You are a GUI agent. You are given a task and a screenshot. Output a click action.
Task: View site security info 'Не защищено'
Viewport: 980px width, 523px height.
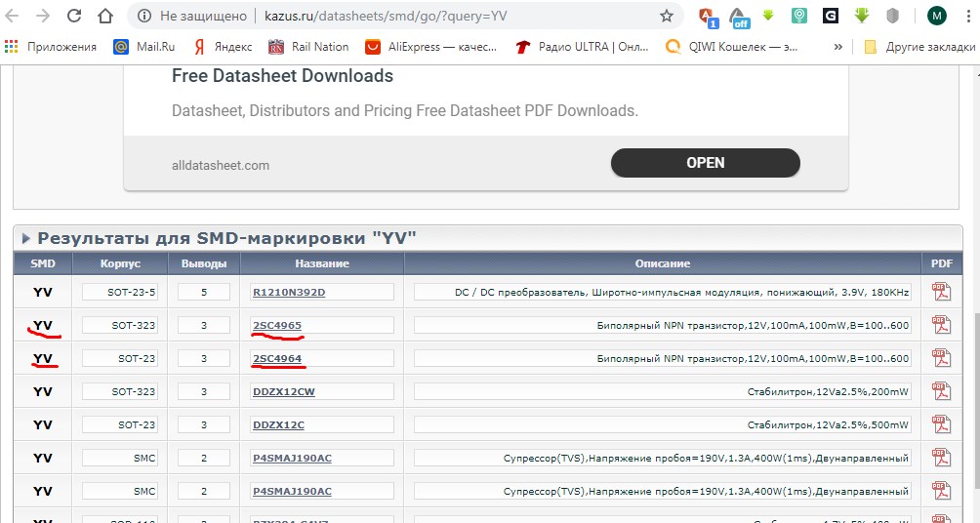click(194, 16)
